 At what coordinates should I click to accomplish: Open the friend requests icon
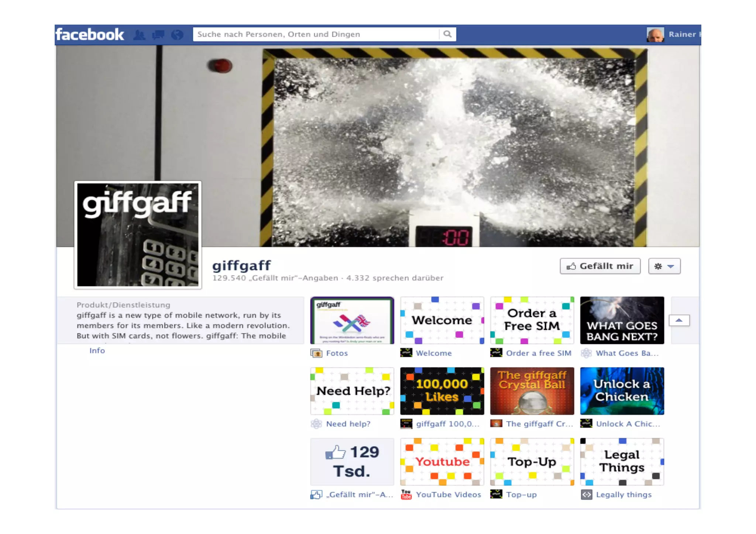139,35
